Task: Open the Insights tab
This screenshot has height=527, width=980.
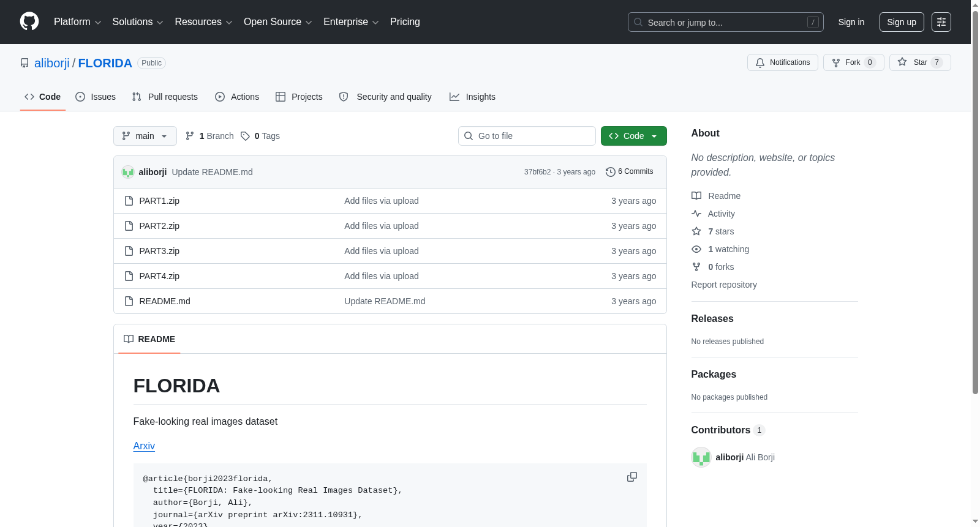Action: [472, 97]
